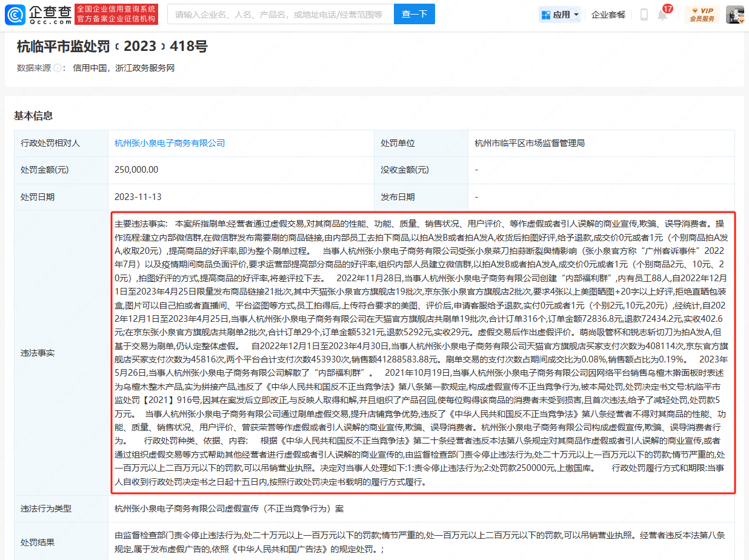This screenshot has height=560, width=749.
Task: Click the 没收金额(元) label cell
Action: tap(421, 170)
